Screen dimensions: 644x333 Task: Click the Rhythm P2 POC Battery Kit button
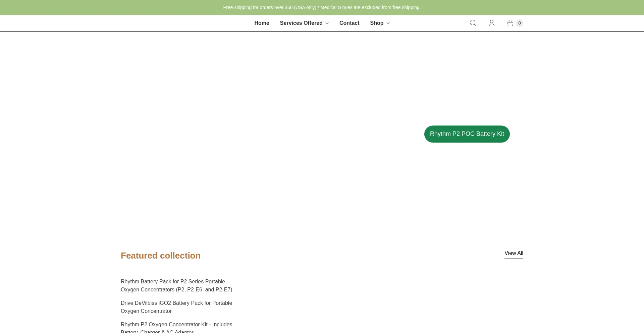[x=467, y=134]
